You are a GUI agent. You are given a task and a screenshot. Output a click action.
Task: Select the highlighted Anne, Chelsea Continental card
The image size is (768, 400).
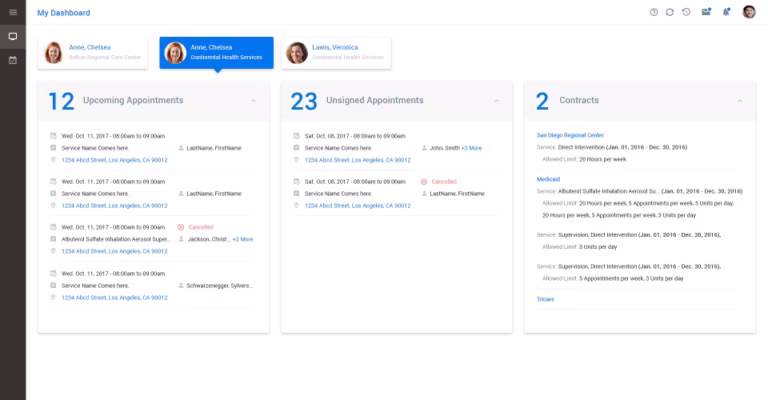[216, 53]
